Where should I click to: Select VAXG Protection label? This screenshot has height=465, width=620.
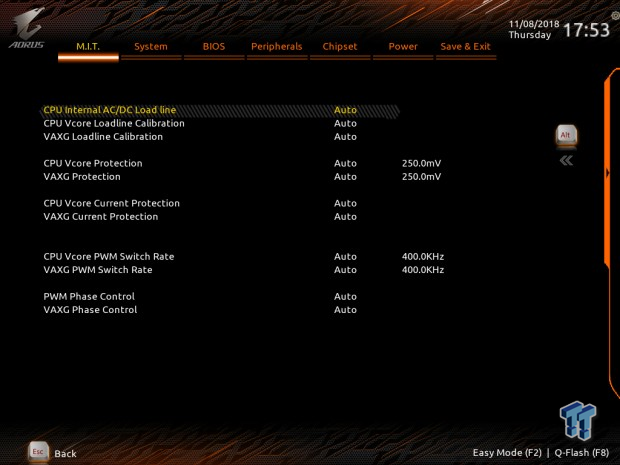coord(82,177)
